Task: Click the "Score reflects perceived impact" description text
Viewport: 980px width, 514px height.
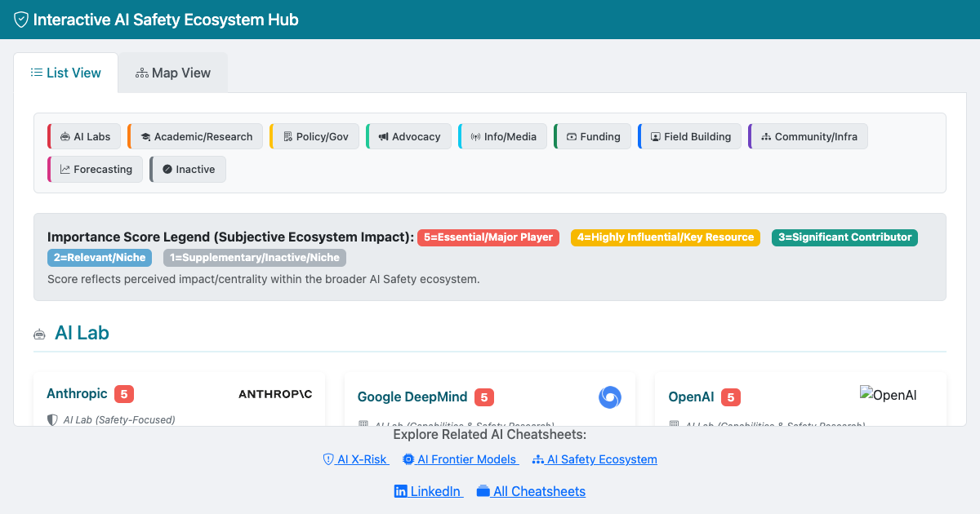Action: (x=264, y=279)
